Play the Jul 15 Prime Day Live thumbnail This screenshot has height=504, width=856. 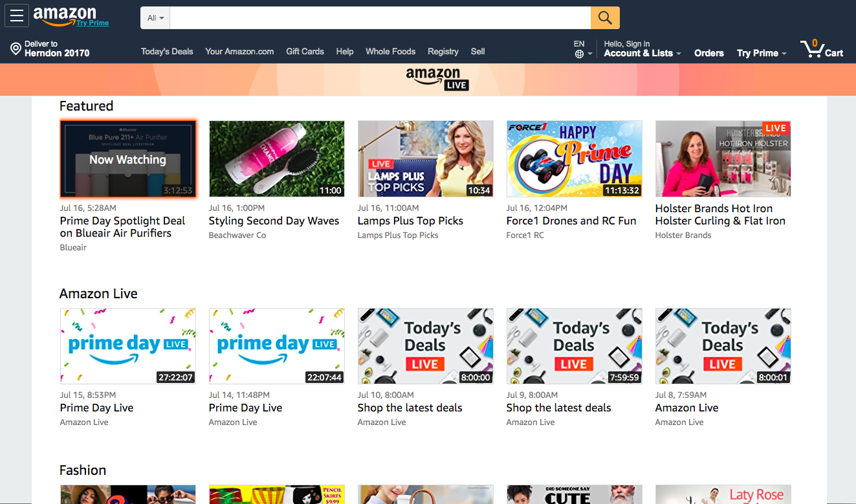[x=128, y=346]
